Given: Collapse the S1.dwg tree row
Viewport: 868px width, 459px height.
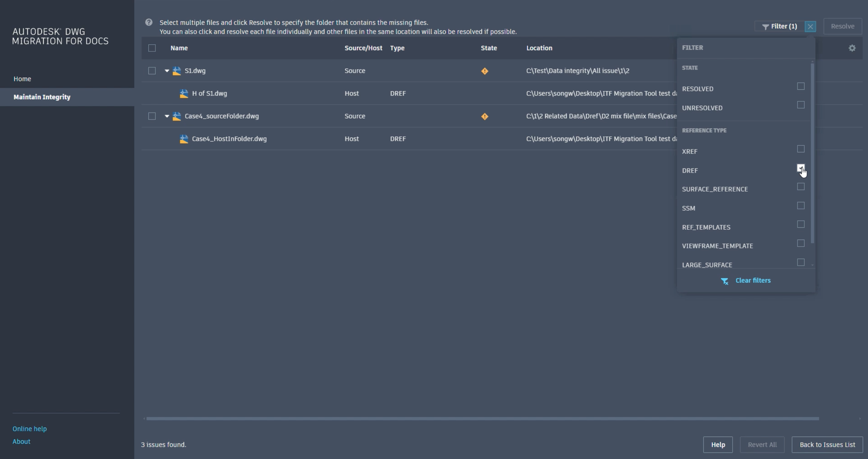Looking at the screenshot, I should 167,71.
